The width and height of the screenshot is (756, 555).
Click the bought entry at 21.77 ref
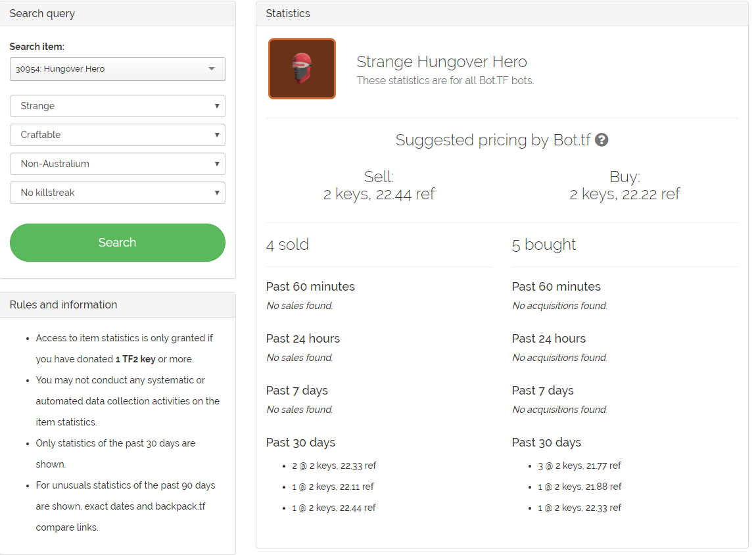579,466
